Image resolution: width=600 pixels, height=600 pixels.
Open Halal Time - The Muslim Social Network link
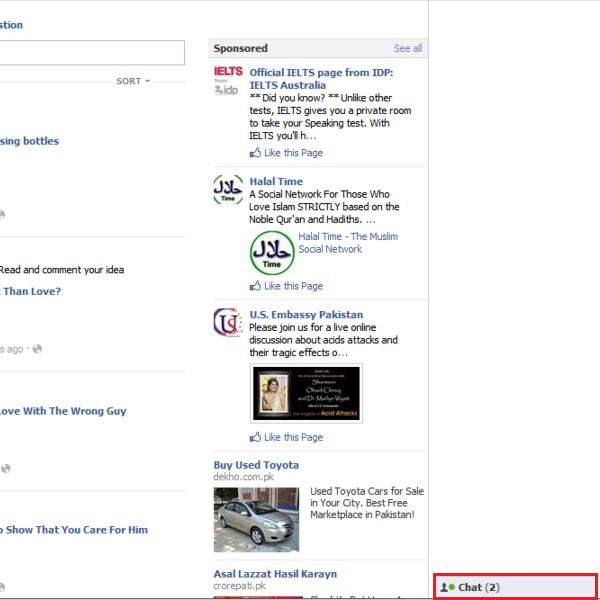click(x=348, y=243)
